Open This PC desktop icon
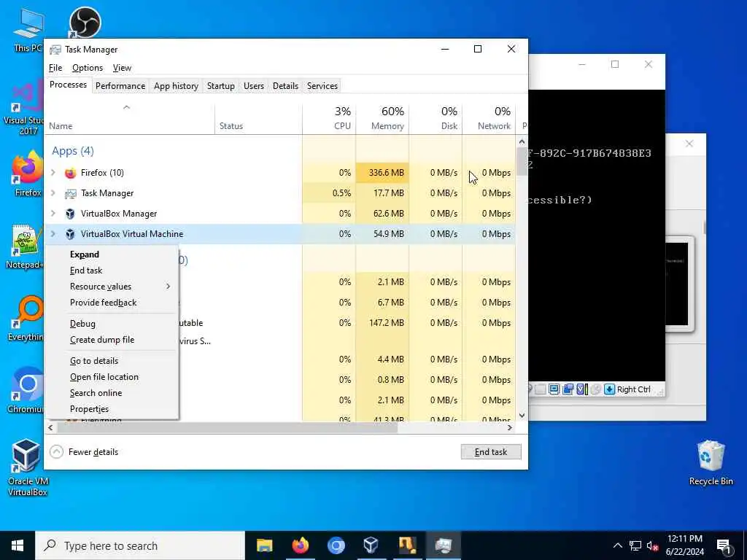 (x=28, y=31)
